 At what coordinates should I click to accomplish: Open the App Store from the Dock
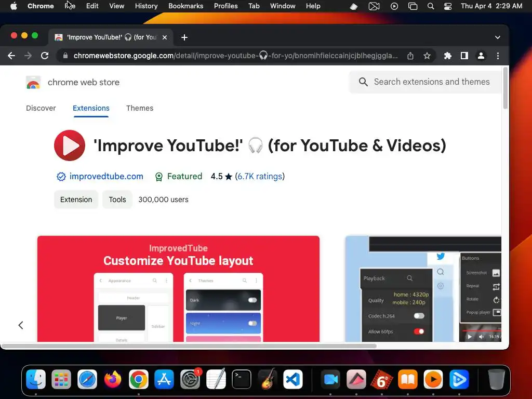[x=164, y=379]
